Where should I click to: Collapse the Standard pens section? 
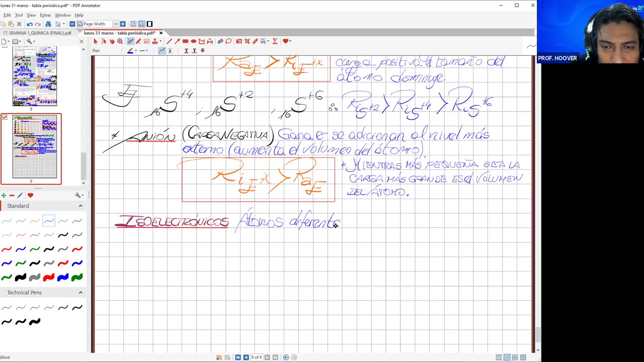pyautogui.click(x=80, y=206)
